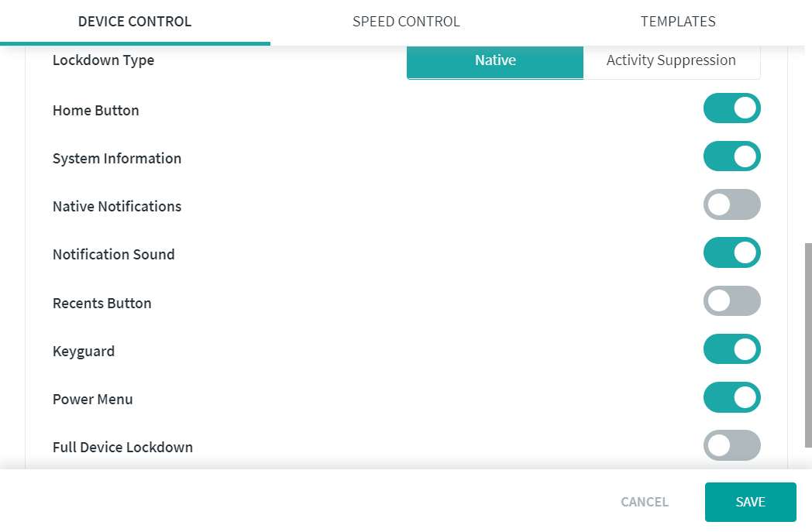Turn off System Information switch
The width and height of the screenshot is (812, 532).
point(731,156)
